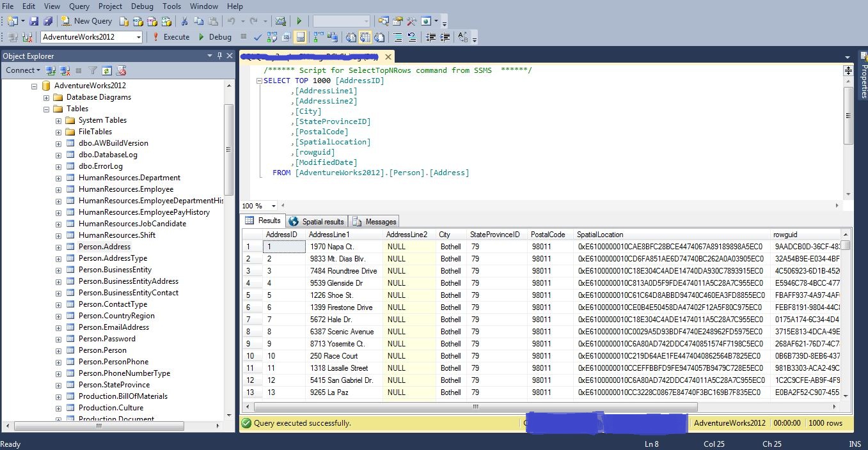Click the results grid horizontal scrollbar
The height and width of the screenshot is (450, 868).
coord(475,407)
